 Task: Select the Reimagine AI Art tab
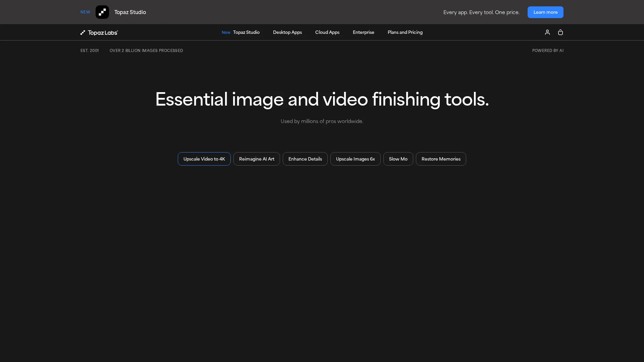pos(257,159)
